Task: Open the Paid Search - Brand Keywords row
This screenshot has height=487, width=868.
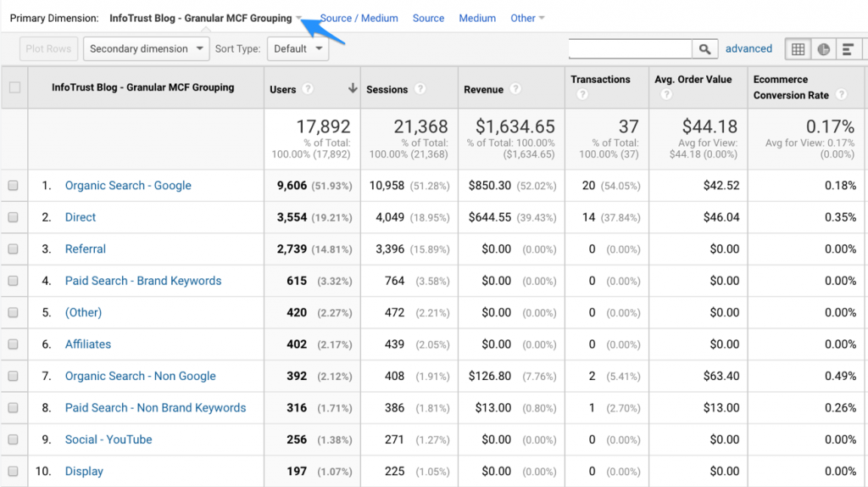Action: pyautogui.click(x=143, y=281)
